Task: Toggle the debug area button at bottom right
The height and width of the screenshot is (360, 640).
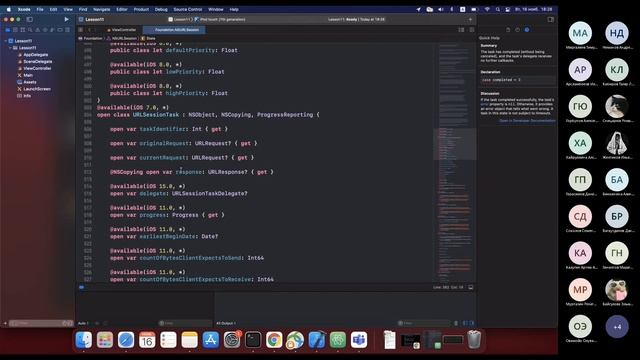Action: (x=471, y=287)
